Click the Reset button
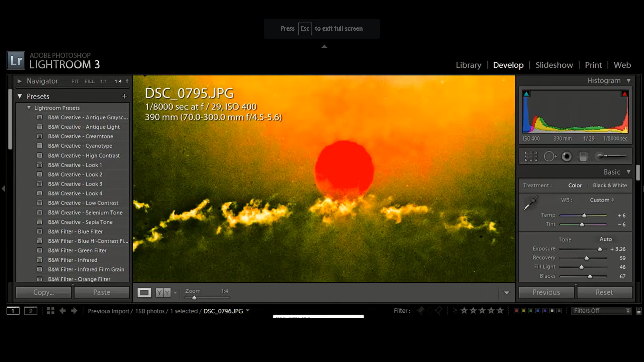644x362 pixels. click(604, 292)
